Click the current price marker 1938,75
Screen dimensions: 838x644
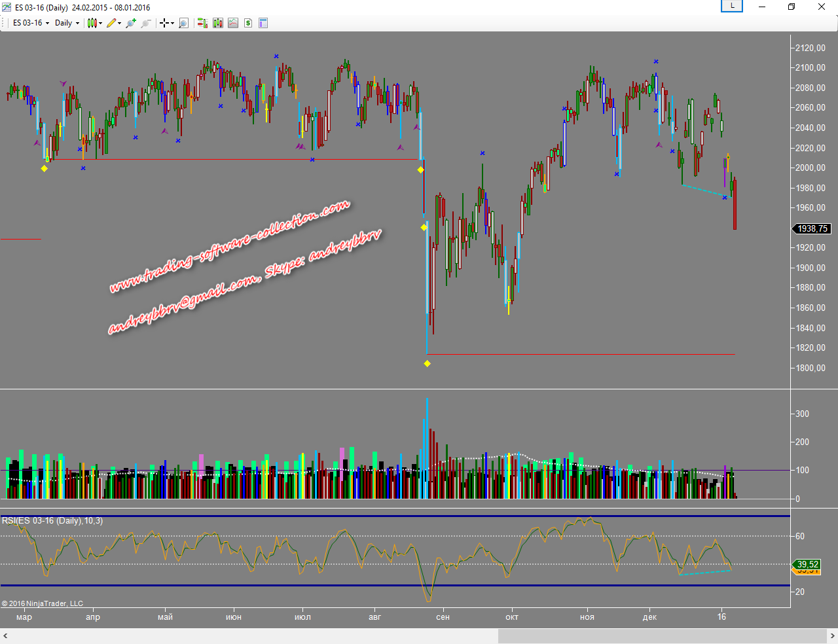pyautogui.click(x=812, y=228)
